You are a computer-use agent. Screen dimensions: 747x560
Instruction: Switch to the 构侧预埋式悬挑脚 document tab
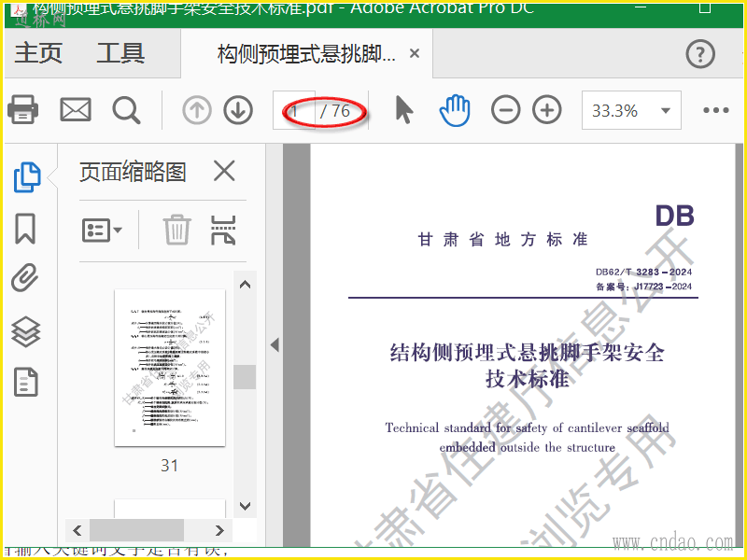pyautogui.click(x=306, y=54)
